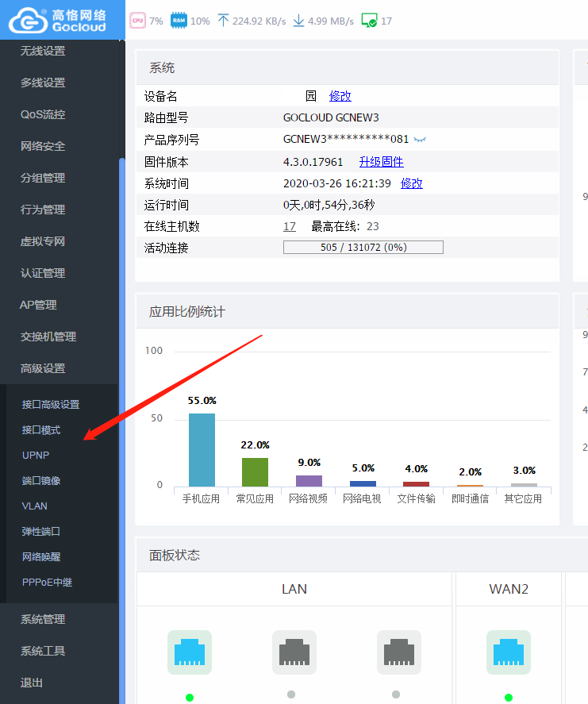Open AP管理 menu
The image size is (588, 704).
pyautogui.click(x=38, y=305)
